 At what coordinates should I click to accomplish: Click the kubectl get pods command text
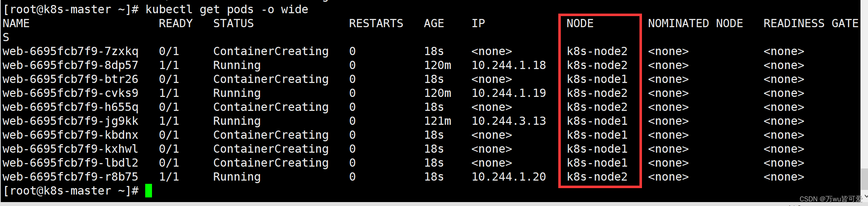pos(227,9)
